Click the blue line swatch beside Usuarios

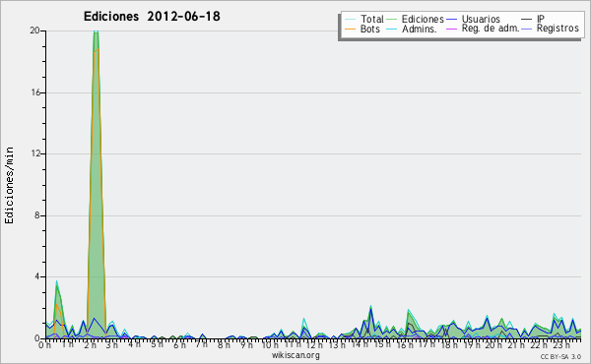point(451,19)
